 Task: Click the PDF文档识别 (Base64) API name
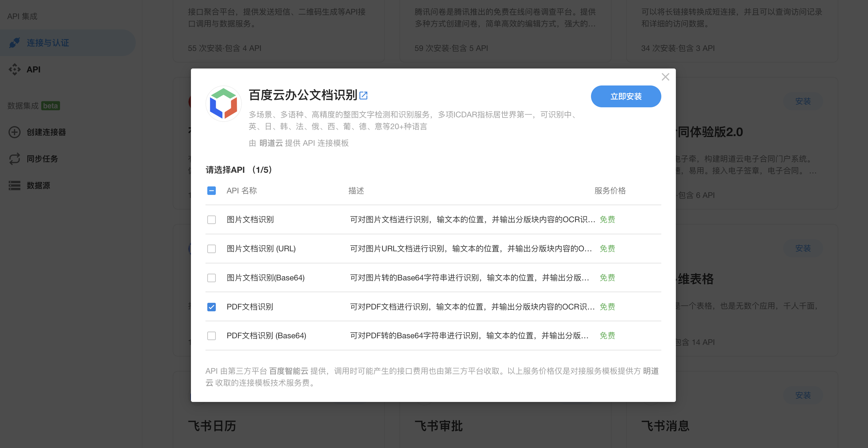click(x=266, y=336)
